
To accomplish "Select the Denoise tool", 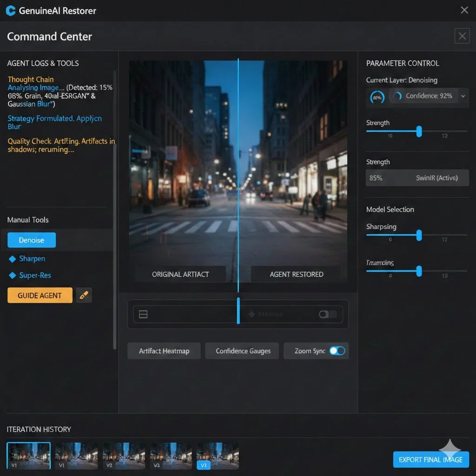I will click(x=32, y=240).
